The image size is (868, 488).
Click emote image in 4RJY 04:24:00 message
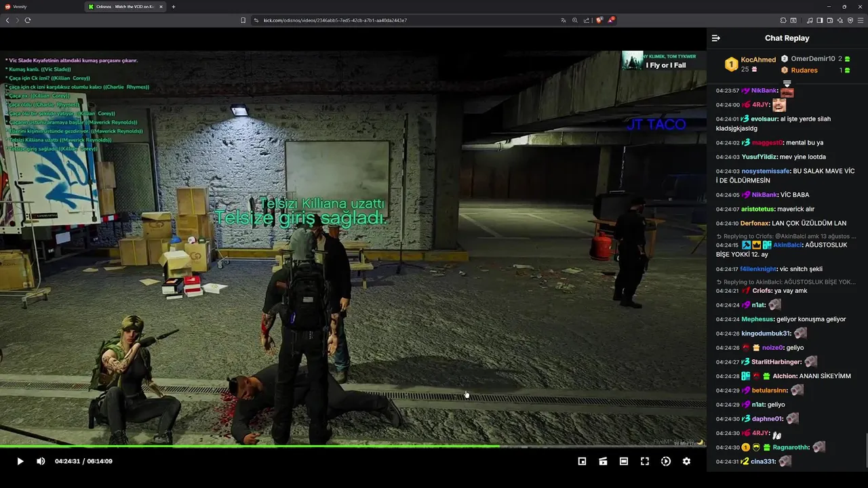779,105
